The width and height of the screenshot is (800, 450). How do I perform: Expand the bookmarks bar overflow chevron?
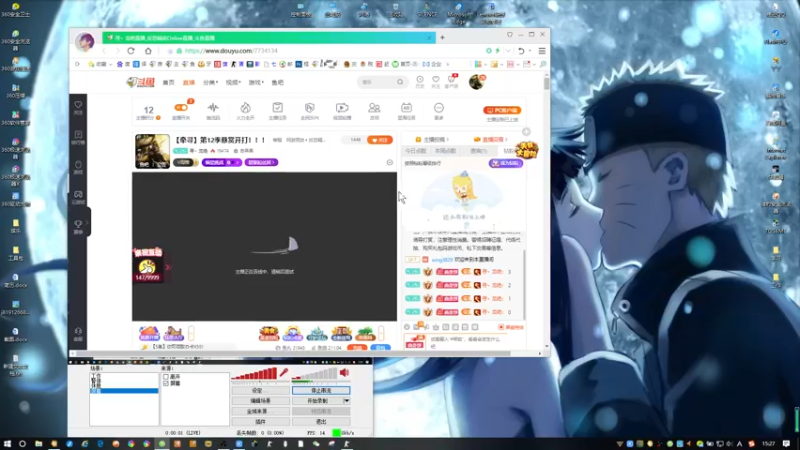(x=448, y=64)
